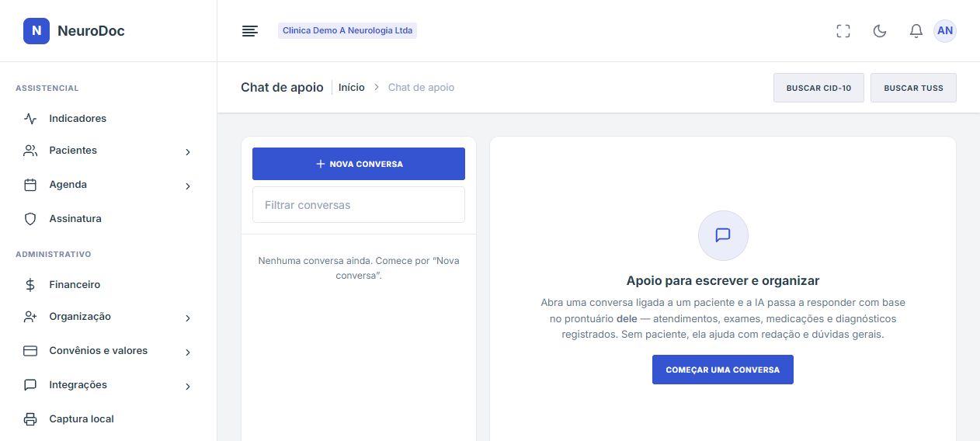The image size is (980, 441).
Task: Click the ASSISTENCIAL section label
Action: point(47,89)
